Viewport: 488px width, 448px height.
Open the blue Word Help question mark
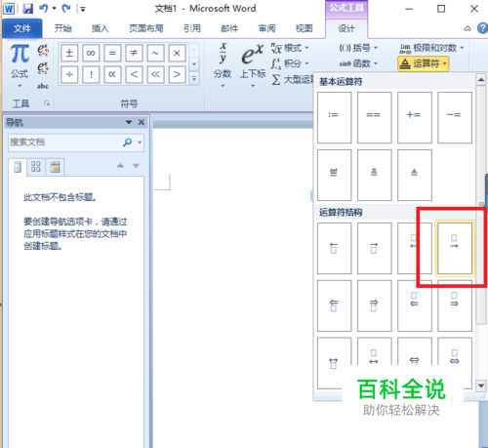482,28
